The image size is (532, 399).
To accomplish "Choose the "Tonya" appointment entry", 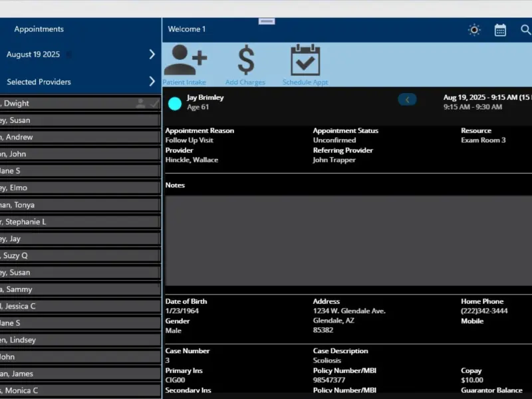I will [80, 205].
